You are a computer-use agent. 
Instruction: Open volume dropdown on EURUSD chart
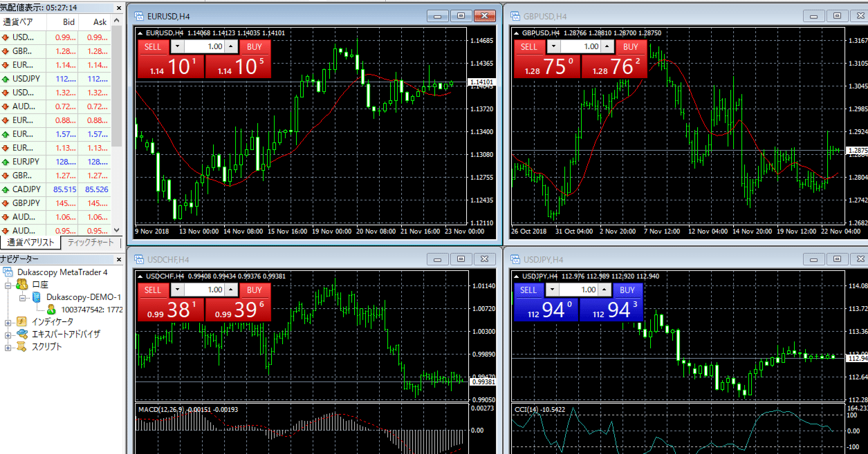[x=177, y=47]
